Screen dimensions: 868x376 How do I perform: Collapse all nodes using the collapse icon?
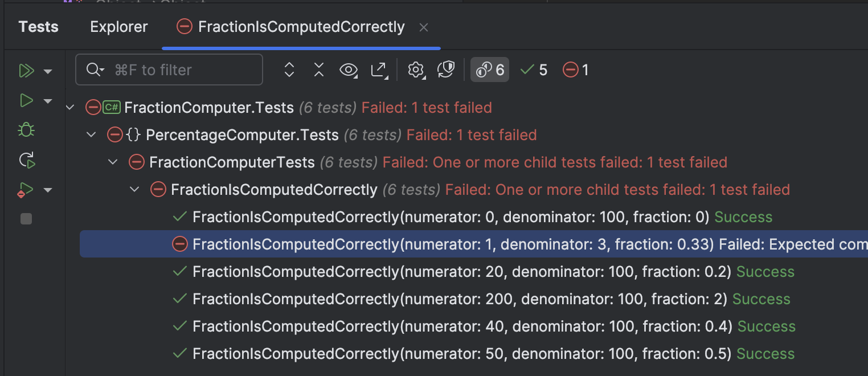click(x=318, y=70)
